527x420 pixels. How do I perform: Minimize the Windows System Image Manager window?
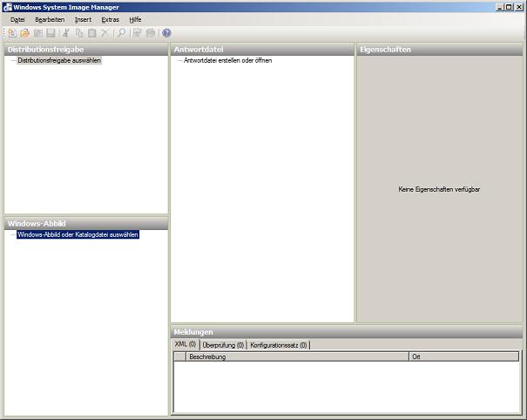(500, 7)
